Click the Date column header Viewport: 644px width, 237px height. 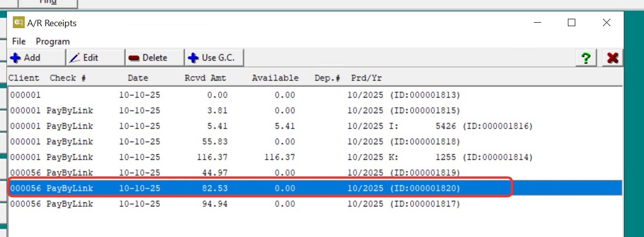click(138, 78)
